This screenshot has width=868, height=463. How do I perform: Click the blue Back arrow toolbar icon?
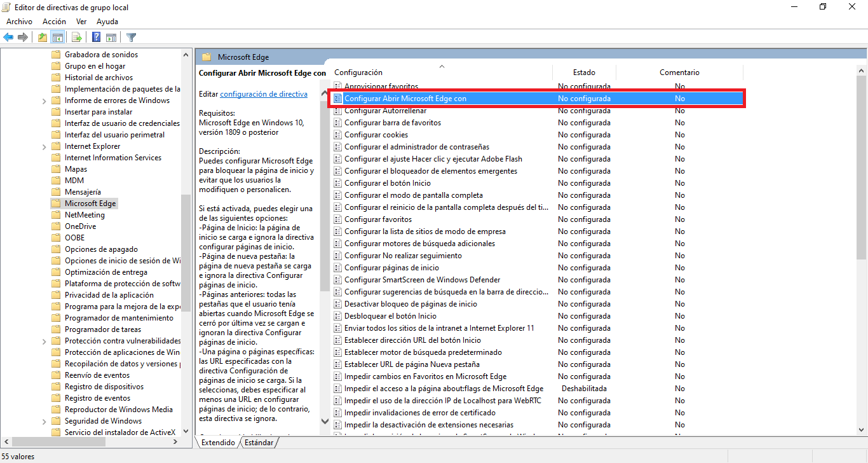pyautogui.click(x=8, y=38)
